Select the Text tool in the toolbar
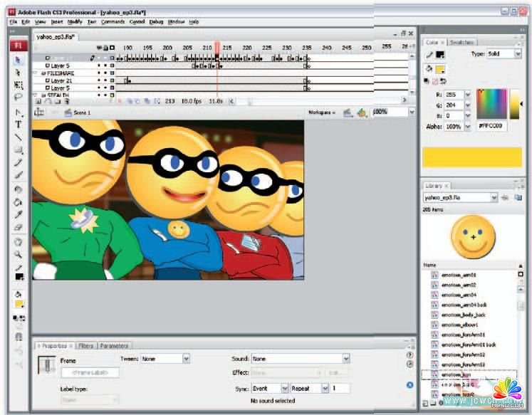 [x=19, y=125]
